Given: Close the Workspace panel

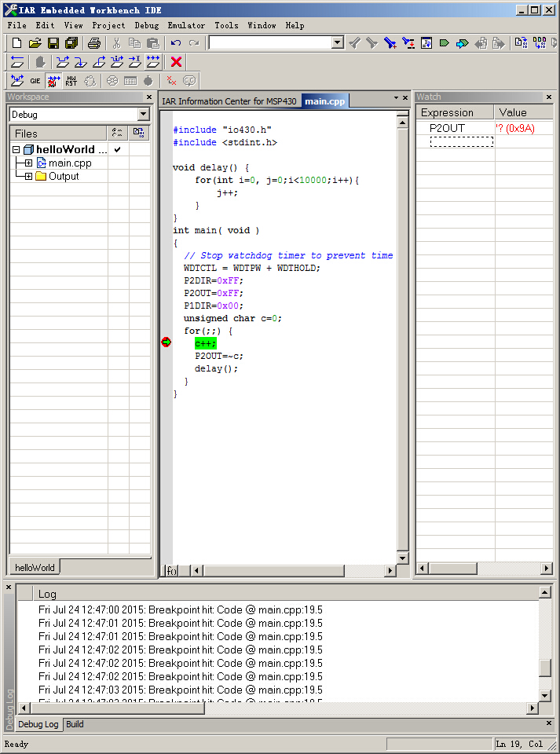Looking at the screenshot, I should [x=149, y=97].
